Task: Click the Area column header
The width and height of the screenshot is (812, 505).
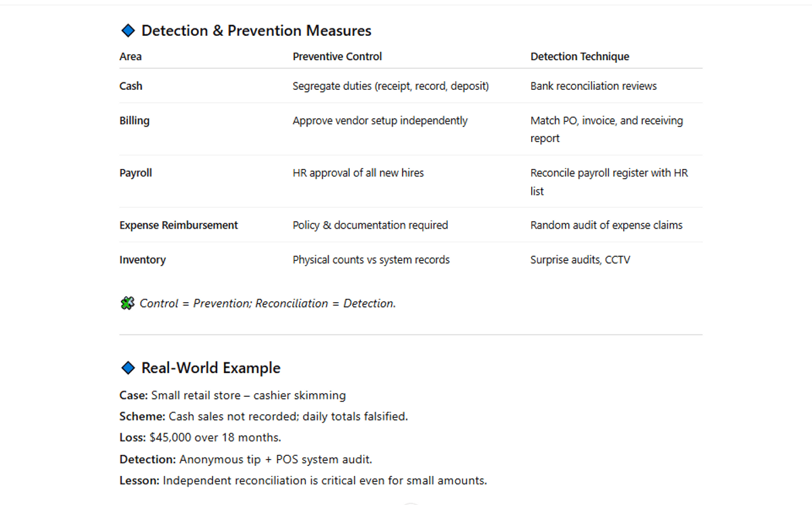Action: click(x=131, y=57)
